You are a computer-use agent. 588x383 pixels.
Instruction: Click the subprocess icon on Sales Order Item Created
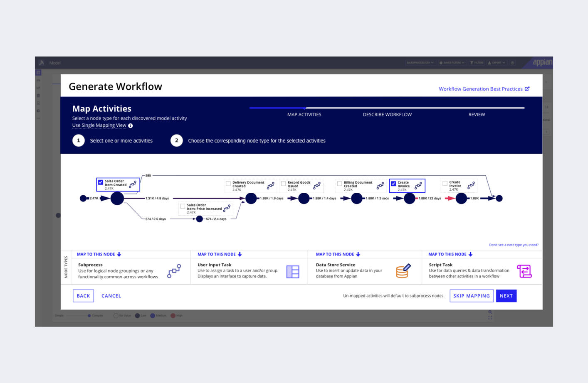point(133,184)
